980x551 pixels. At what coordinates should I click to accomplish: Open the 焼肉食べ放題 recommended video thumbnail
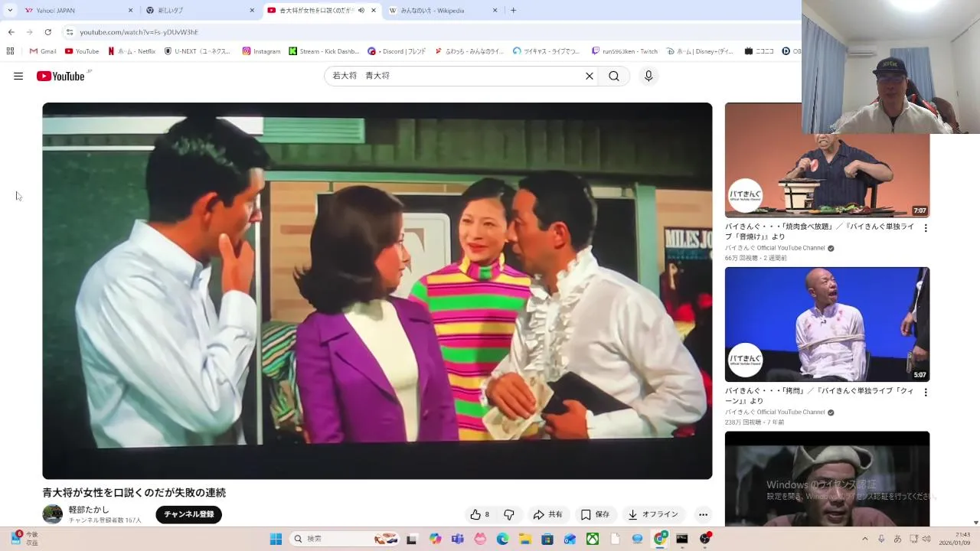coord(827,160)
